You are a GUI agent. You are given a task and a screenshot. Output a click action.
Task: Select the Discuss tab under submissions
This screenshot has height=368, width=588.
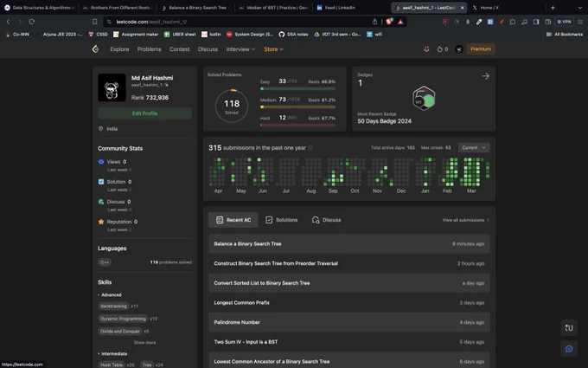click(327, 220)
